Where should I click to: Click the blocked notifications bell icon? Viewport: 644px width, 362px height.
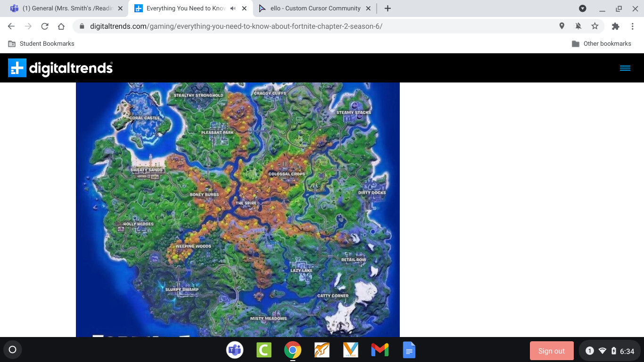coord(578,26)
